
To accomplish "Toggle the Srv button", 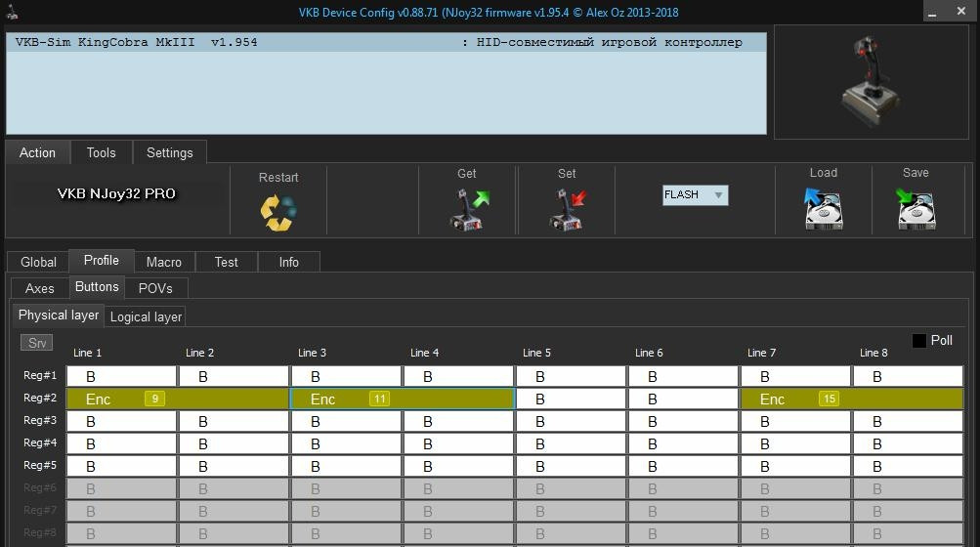I will (37, 343).
